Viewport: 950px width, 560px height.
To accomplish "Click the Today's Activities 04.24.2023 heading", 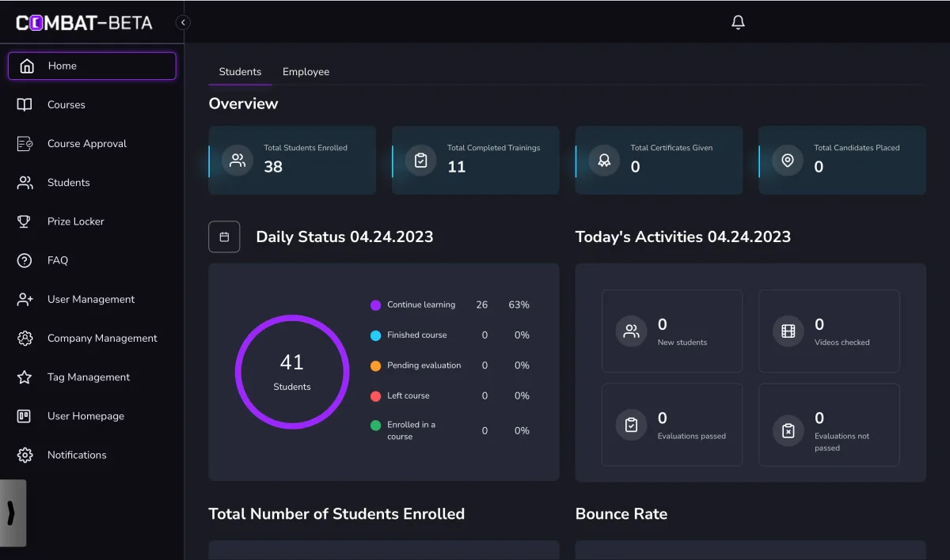I will tap(683, 236).
